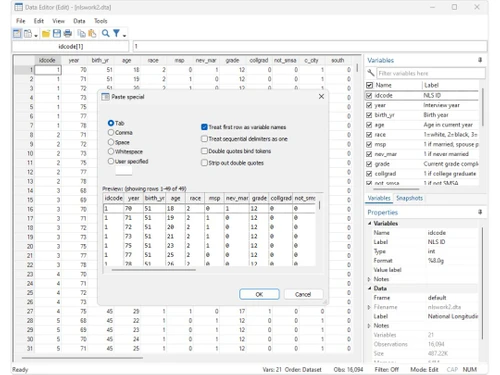Open the Tools menu

(x=100, y=21)
